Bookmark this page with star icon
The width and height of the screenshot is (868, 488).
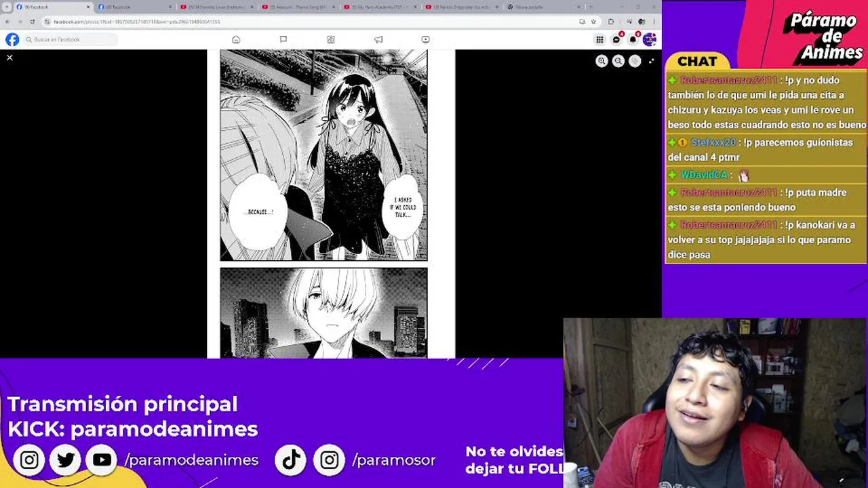tap(593, 22)
